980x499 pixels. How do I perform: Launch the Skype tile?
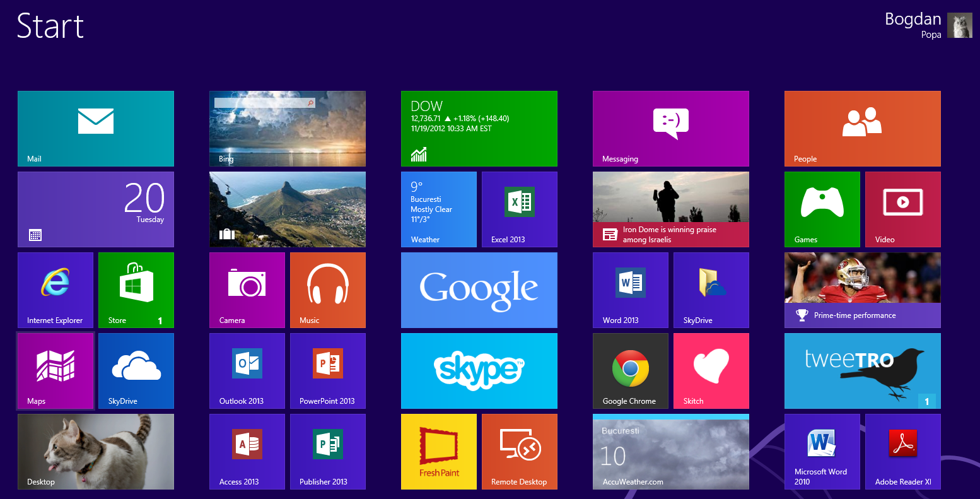coord(479,371)
